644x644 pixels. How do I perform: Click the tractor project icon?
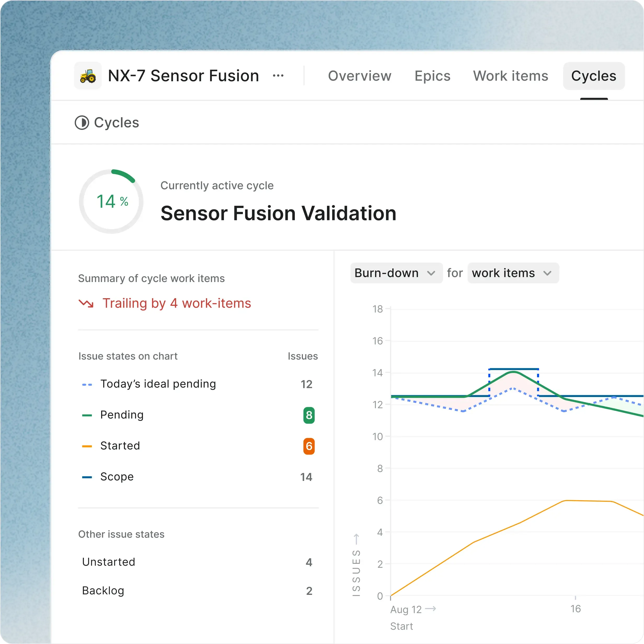click(x=88, y=76)
